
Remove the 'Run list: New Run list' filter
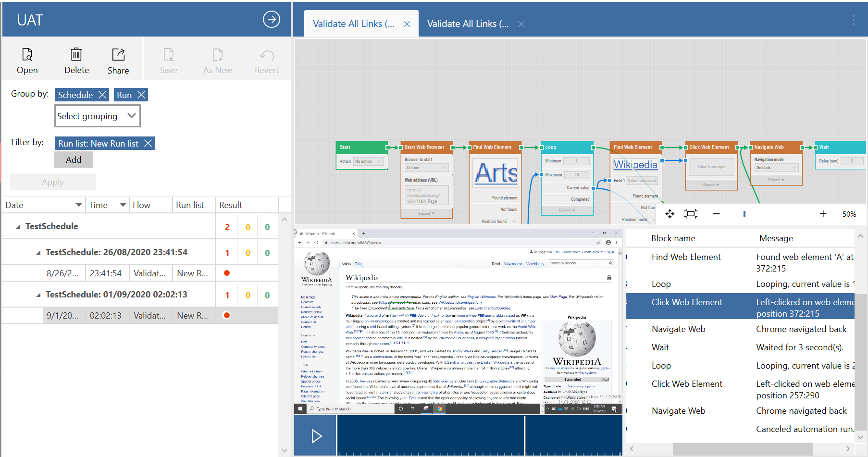pos(148,143)
